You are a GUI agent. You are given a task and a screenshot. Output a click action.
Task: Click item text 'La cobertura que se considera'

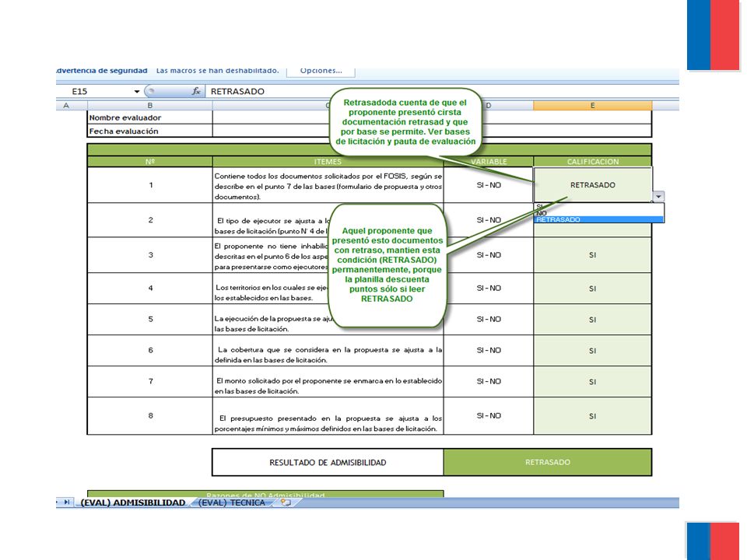point(328,355)
